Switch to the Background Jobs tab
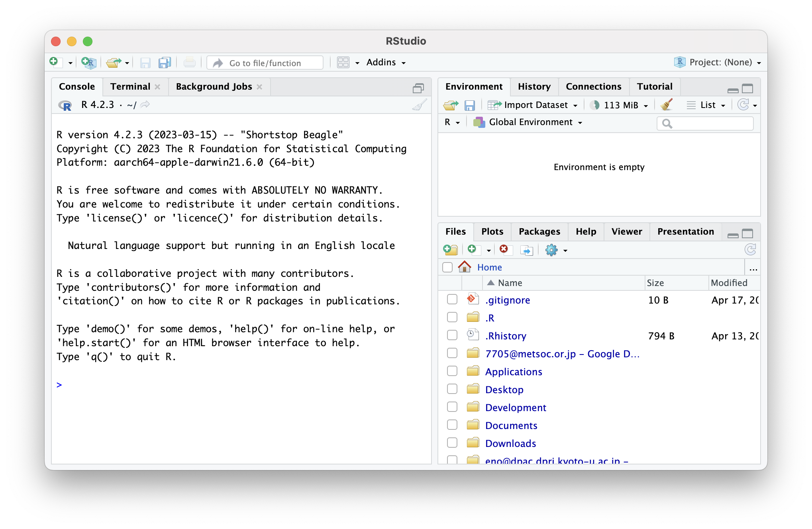The width and height of the screenshot is (812, 529). tap(214, 87)
